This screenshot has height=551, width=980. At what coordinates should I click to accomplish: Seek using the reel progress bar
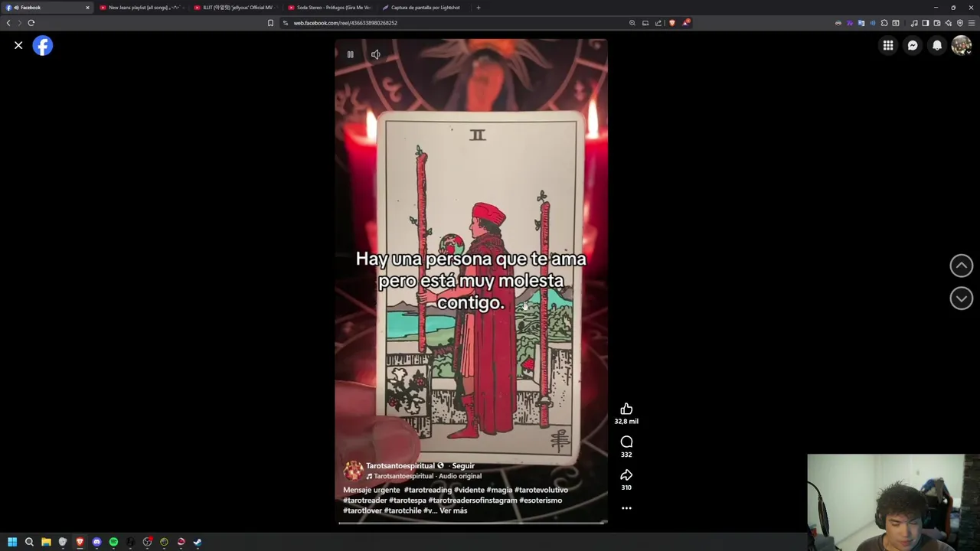coord(472,523)
